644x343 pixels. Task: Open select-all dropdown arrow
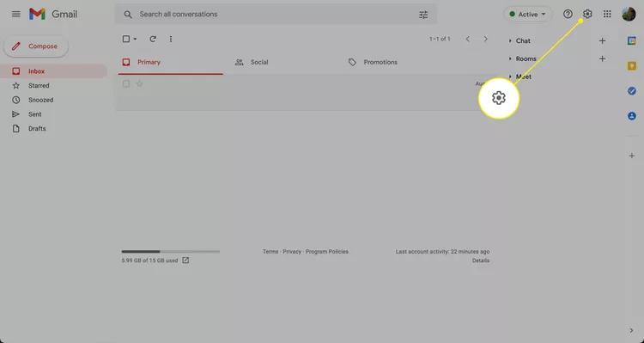135,39
